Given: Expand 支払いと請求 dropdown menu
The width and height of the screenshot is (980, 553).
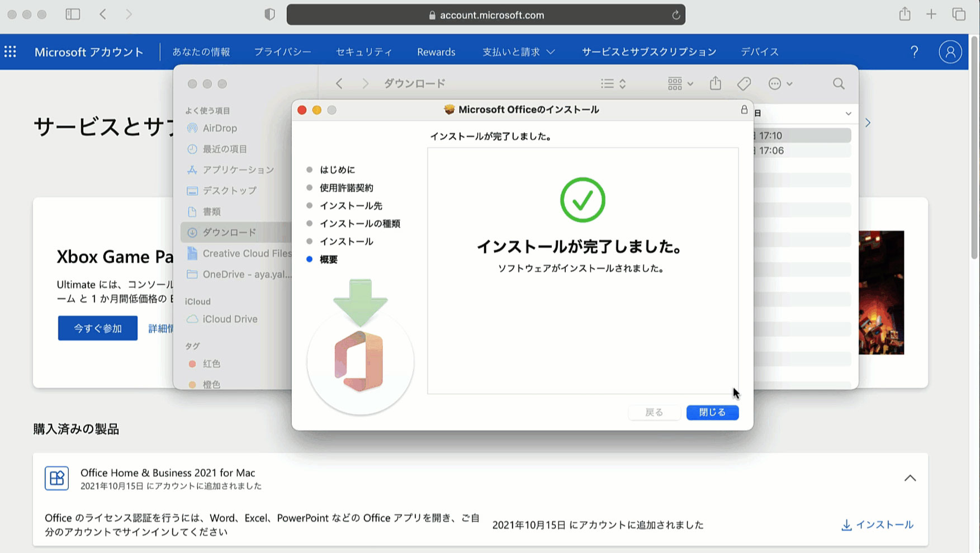Looking at the screenshot, I should pos(518,52).
